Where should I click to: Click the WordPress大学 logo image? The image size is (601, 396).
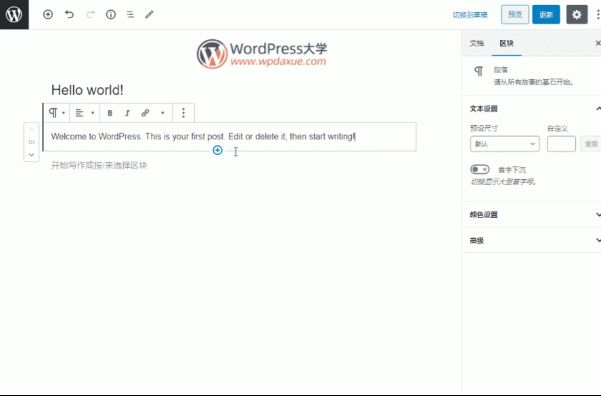[x=261, y=54]
